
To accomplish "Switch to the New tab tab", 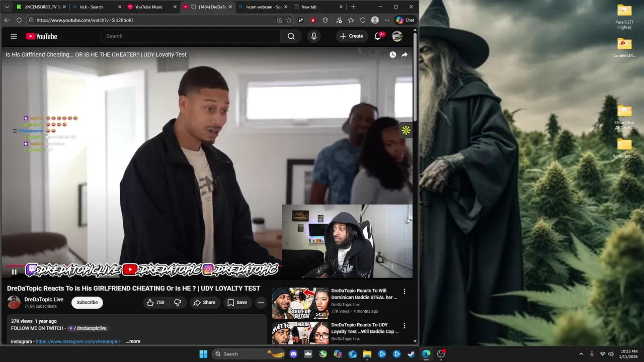I will [317, 7].
